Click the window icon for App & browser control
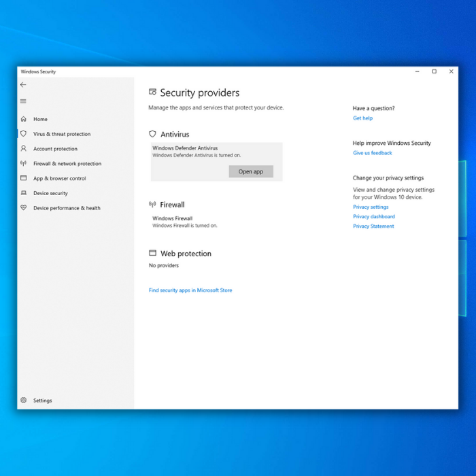The height and width of the screenshot is (476, 476). [23, 178]
